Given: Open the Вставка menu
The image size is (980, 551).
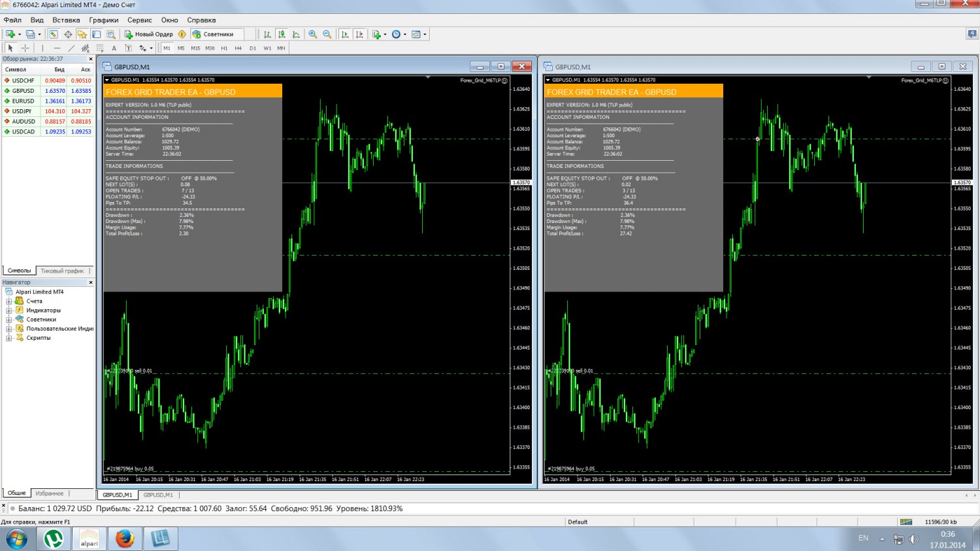Looking at the screenshot, I should tap(66, 20).
